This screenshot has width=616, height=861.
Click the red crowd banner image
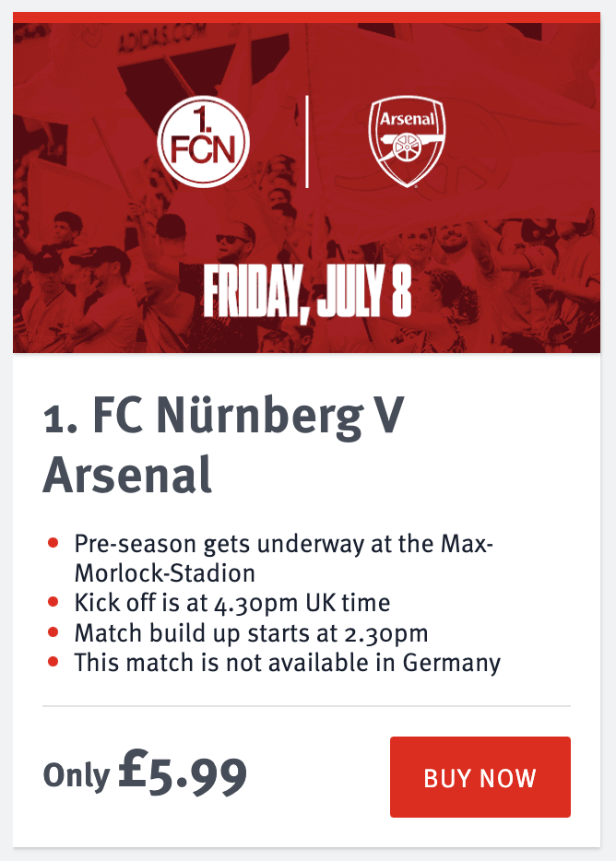[x=307, y=188]
